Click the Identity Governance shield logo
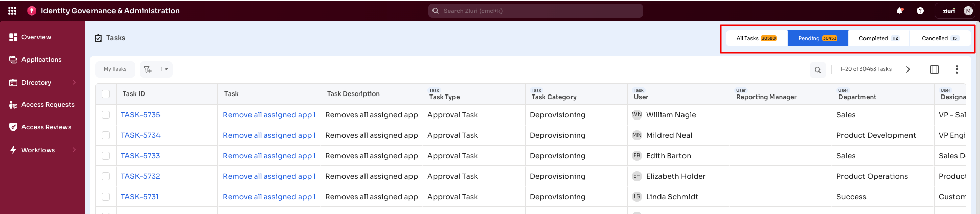The height and width of the screenshot is (214, 980). click(x=32, y=11)
